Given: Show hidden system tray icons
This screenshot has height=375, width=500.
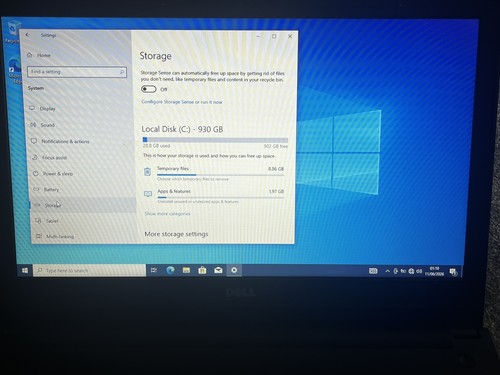Looking at the screenshot, I should [x=387, y=271].
